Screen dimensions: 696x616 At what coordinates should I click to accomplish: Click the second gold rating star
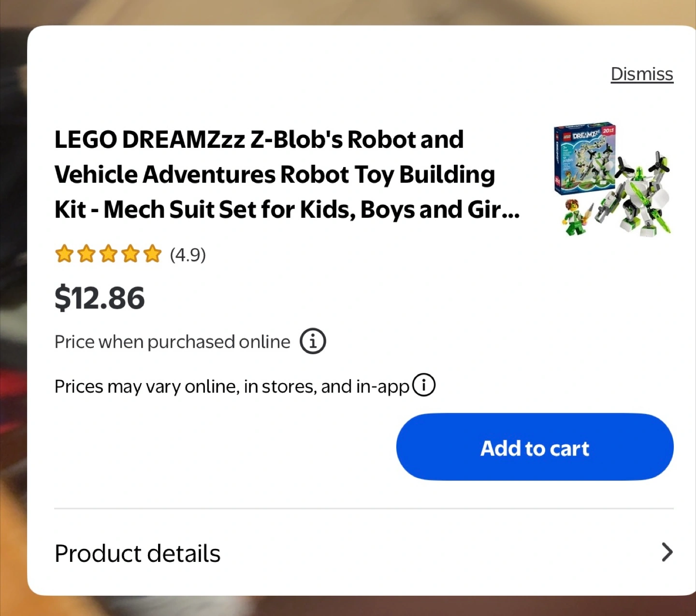[x=87, y=254]
